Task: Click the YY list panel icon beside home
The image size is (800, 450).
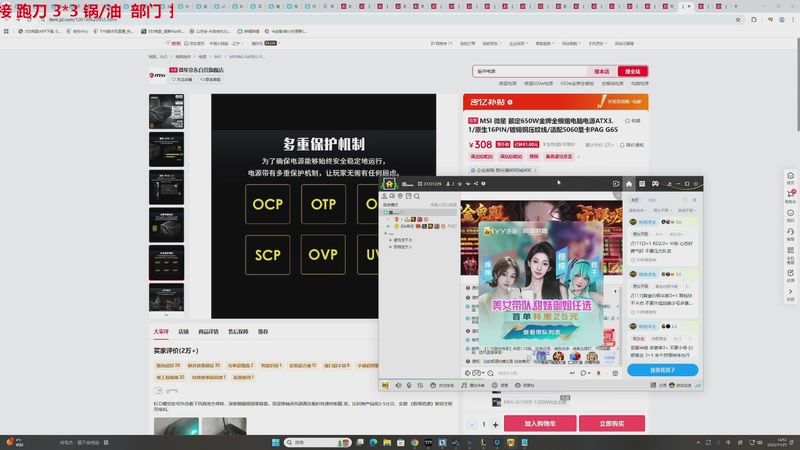Action: 642,184
